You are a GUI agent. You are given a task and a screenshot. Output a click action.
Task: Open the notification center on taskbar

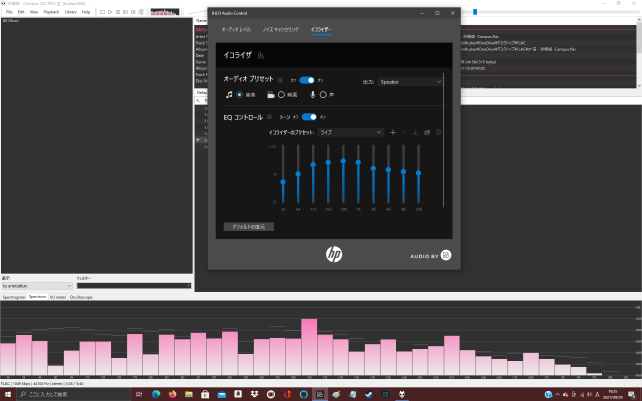(632, 394)
